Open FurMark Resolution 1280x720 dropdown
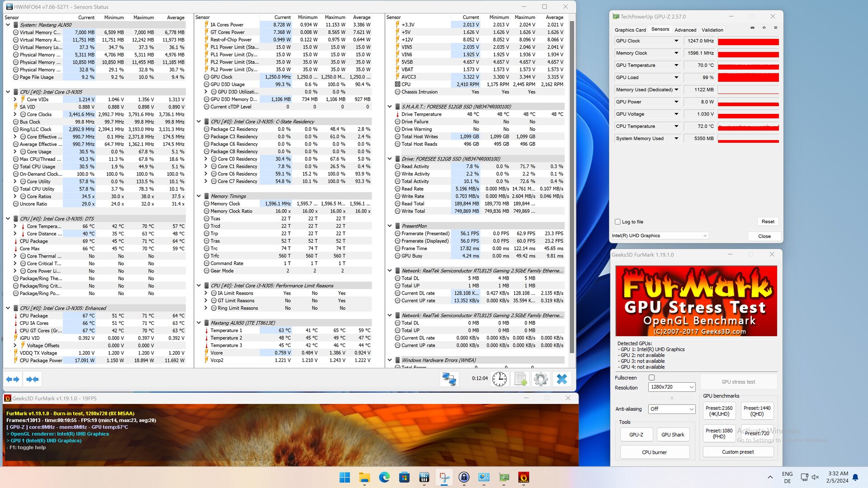The height and width of the screenshot is (488, 868). [672, 387]
